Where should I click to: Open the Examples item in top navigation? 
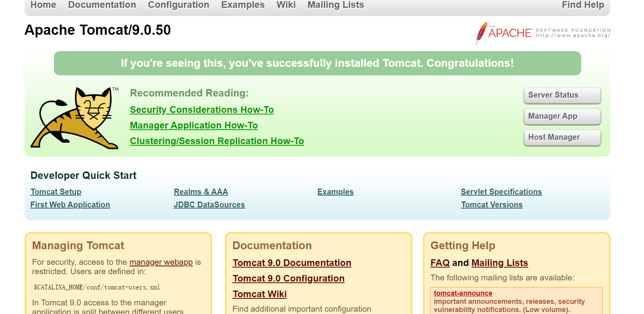point(243,5)
